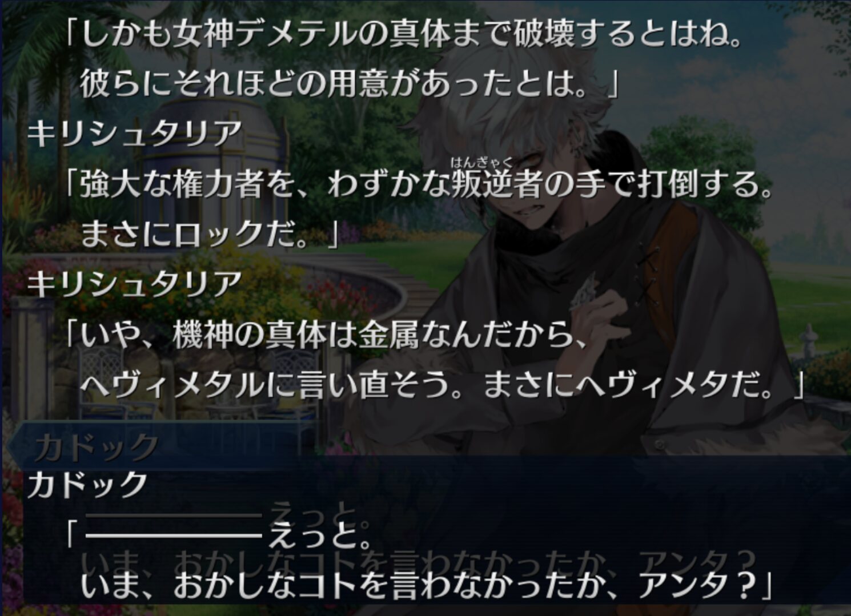Select the log speaker label カドック
Viewport: 851px width, 616px height.
(x=87, y=485)
